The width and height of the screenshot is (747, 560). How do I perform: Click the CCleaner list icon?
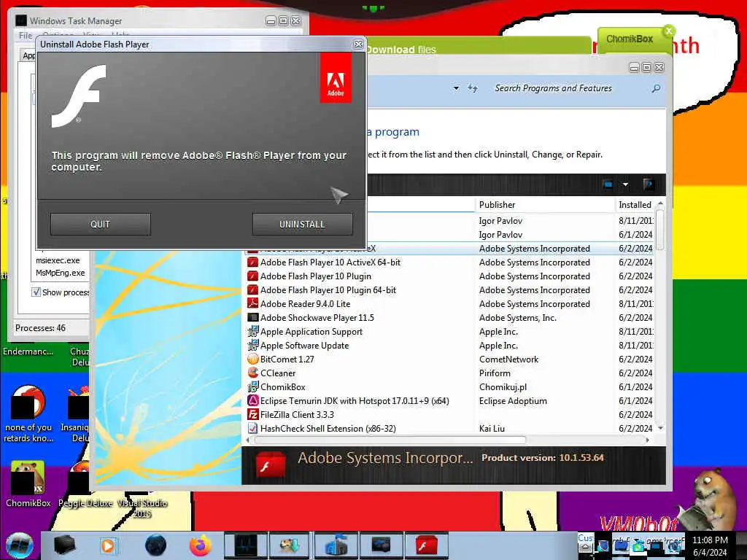click(x=253, y=373)
